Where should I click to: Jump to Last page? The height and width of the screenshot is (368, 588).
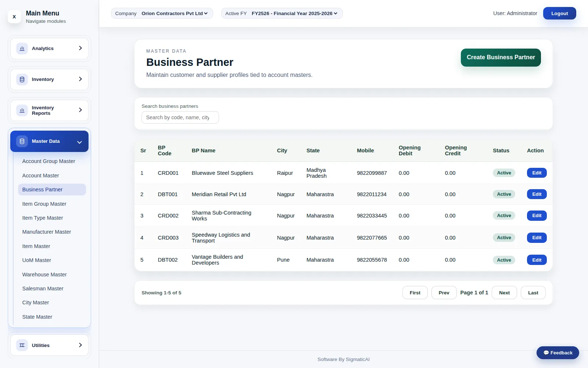point(533,293)
